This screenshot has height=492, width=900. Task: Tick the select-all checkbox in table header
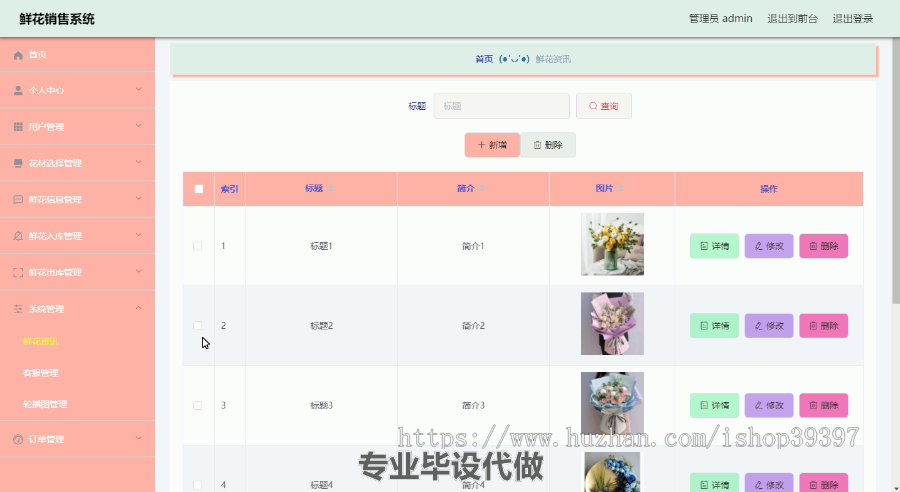pyautogui.click(x=199, y=189)
